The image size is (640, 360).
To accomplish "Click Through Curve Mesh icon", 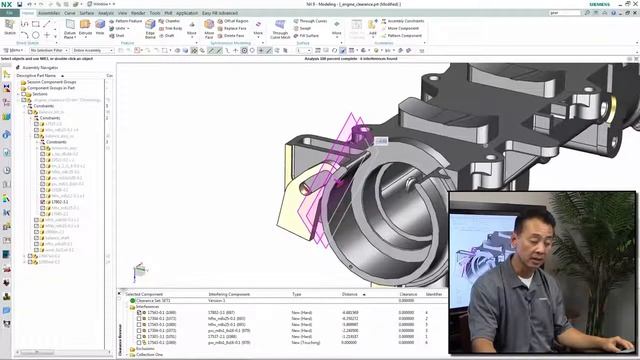I will pyautogui.click(x=280, y=29).
